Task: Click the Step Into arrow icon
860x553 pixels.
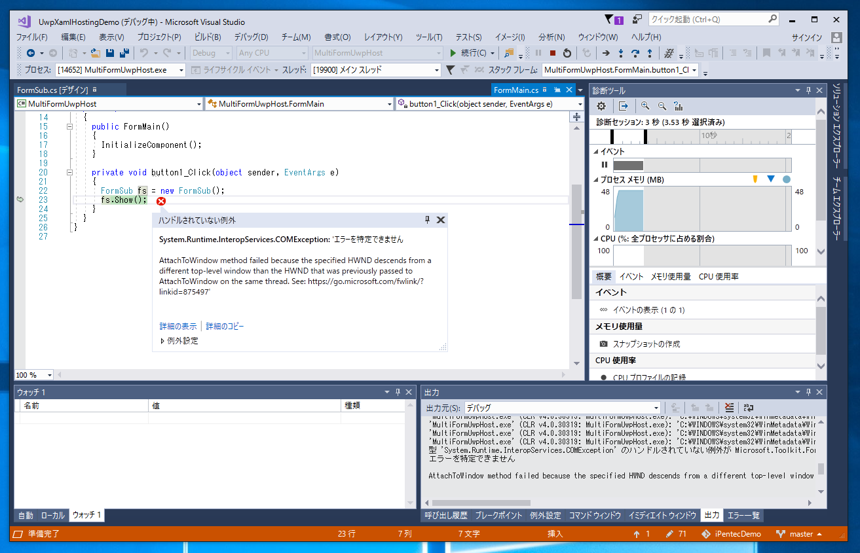Action: (x=620, y=53)
